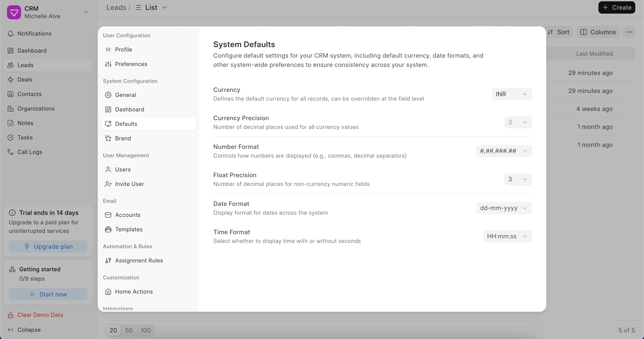Open Deals via the lightning icon
Image resolution: width=644 pixels, height=339 pixels.
pyautogui.click(x=11, y=80)
